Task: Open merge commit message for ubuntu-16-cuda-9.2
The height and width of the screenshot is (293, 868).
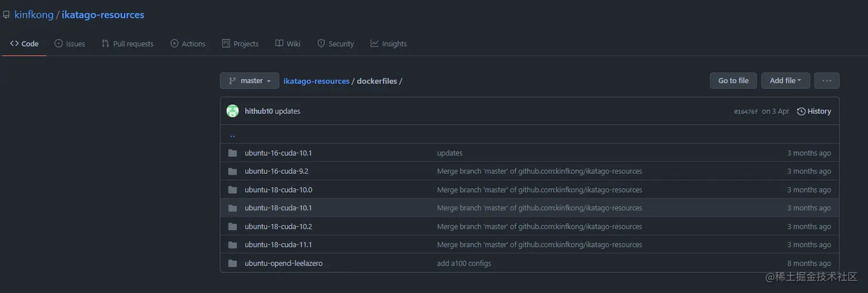Action: coord(540,171)
